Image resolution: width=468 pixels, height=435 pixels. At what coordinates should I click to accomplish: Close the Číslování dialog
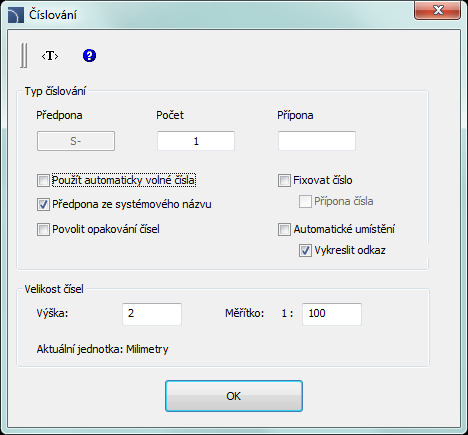pyautogui.click(x=438, y=10)
